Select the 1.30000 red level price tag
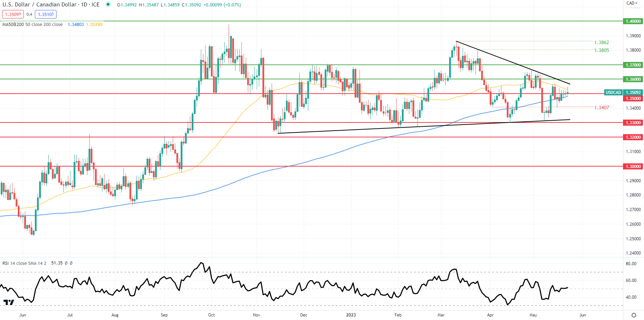This screenshot has height=320, width=644. [x=633, y=167]
